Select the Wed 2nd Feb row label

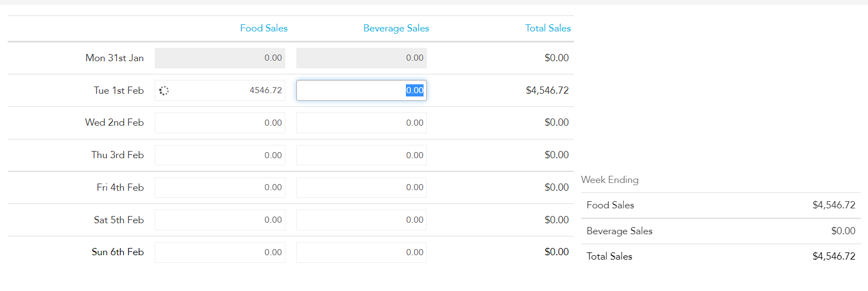click(115, 122)
